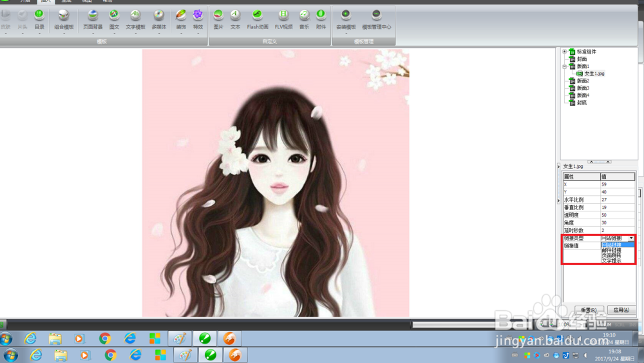
Task: Click the X property value 59
Action: pos(618,184)
